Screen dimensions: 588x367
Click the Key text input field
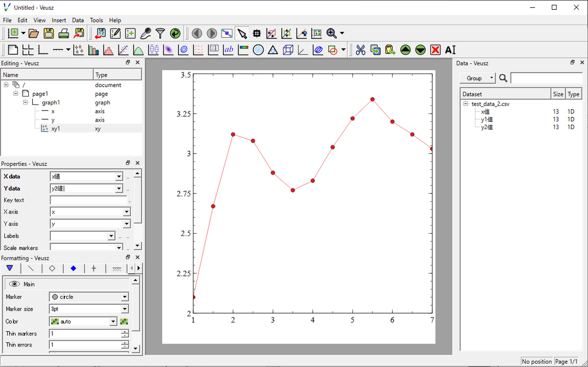[89, 200]
